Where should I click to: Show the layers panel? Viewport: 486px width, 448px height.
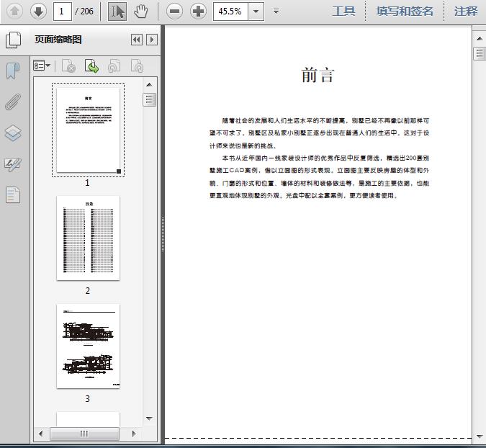click(13, 133)
